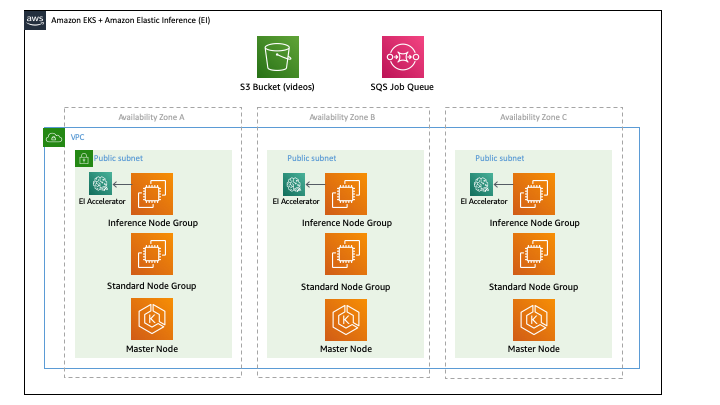Click the AWS logo in the corner

(x=35, y=20)
